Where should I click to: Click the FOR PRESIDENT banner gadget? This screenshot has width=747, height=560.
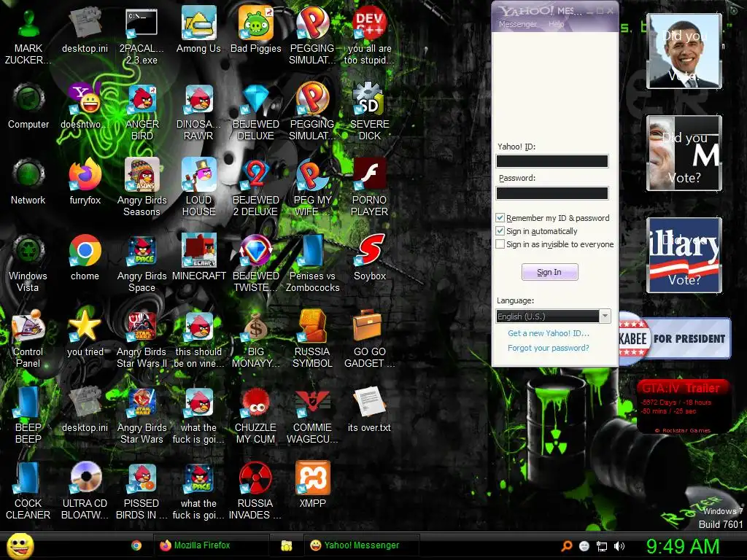tap(675, 338)
